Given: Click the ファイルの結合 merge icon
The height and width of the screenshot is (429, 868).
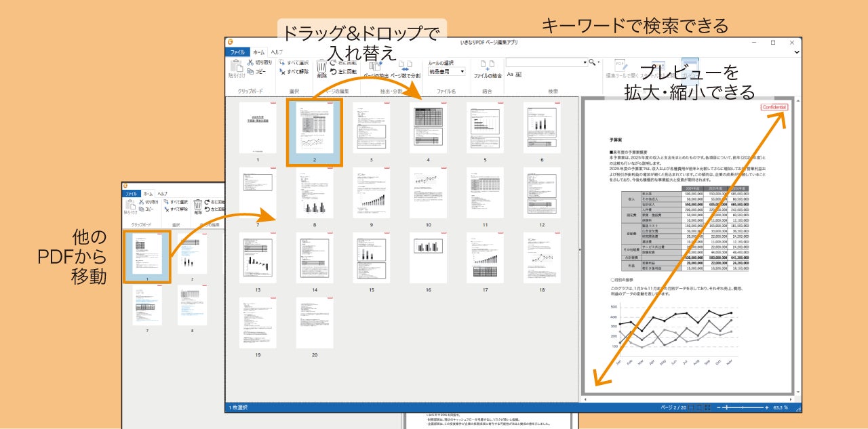Looking at the screenshot, I should 488,66.
